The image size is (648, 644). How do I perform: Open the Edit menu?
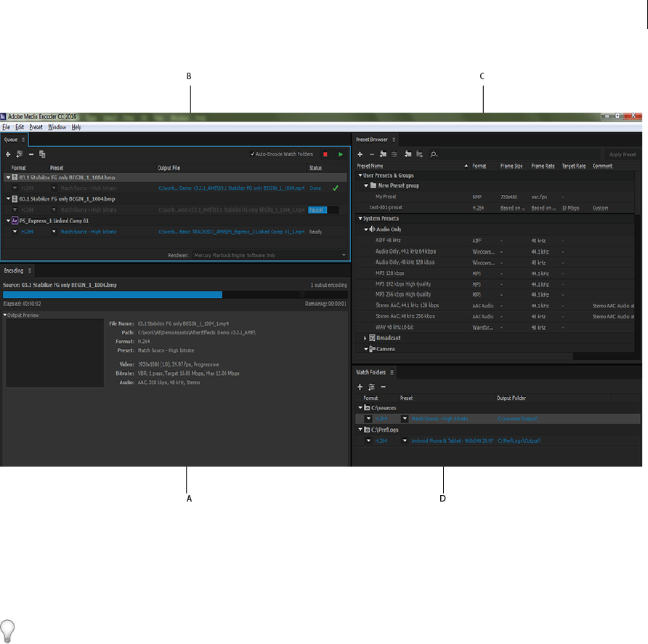point(20,127)
